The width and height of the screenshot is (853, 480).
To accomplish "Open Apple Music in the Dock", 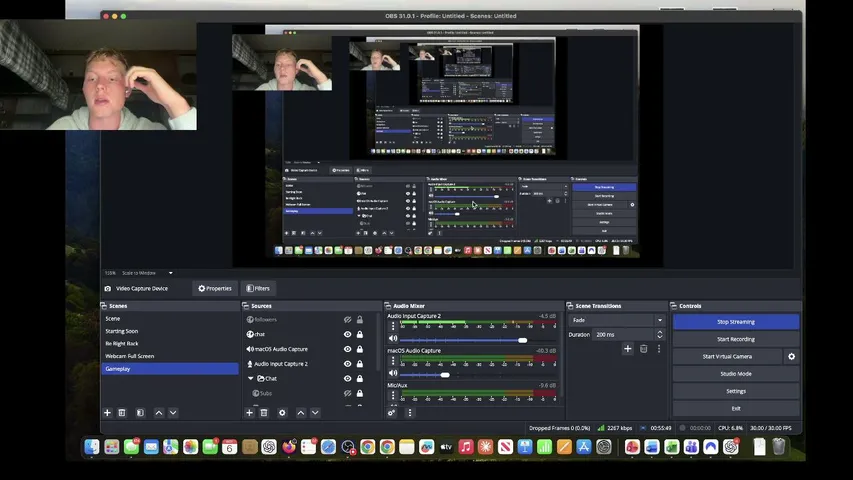I will coord(466,447).
